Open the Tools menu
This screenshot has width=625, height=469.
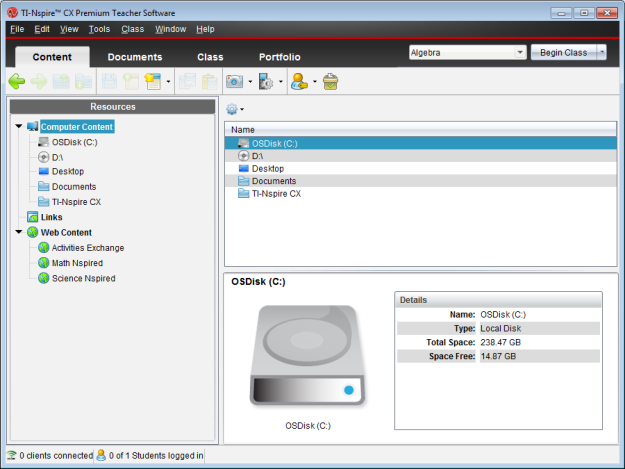(99, 29)
